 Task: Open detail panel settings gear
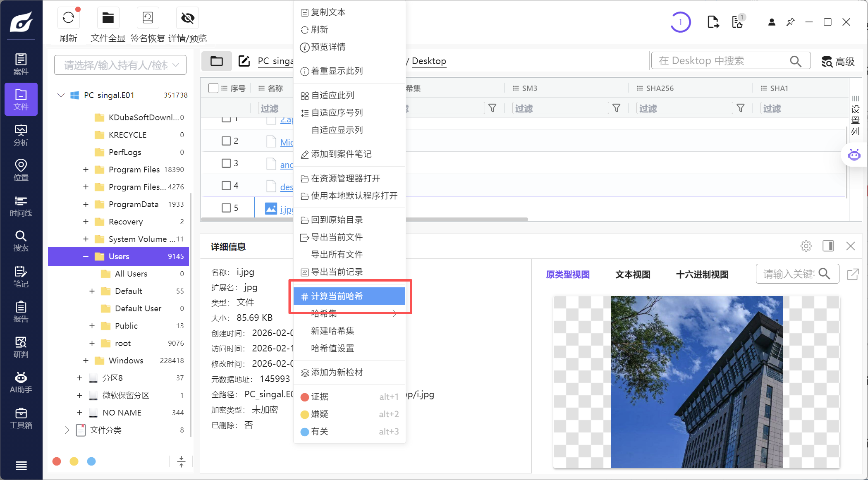pos(806,246)
